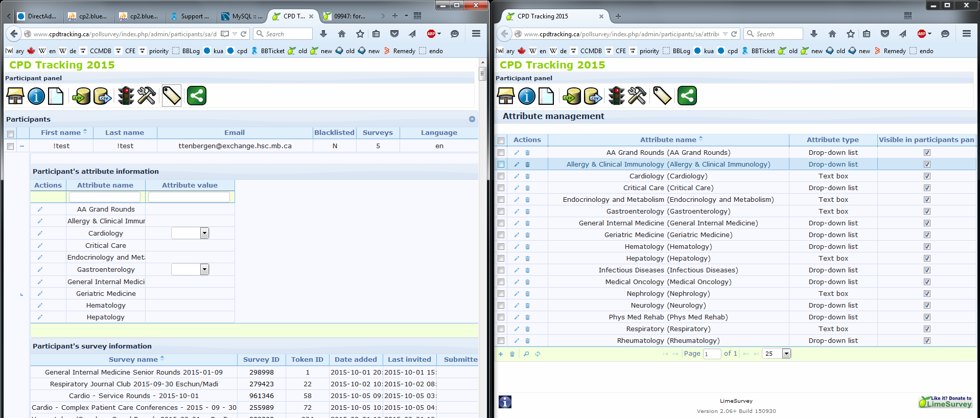Click the Attribute name filter input field
This screenshot has height=418, width=980.
(x=105, y=197)
